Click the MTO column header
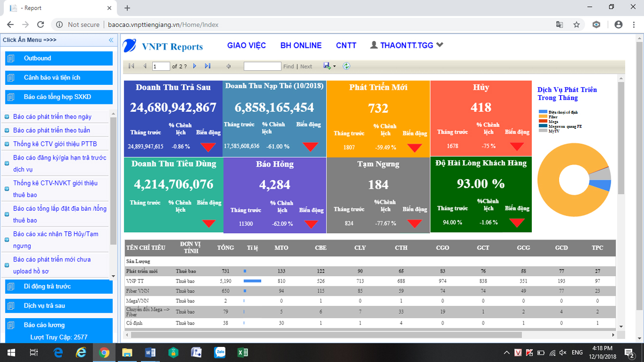Image resolution: width=644 pixels, height=362 pixels. 282,248
